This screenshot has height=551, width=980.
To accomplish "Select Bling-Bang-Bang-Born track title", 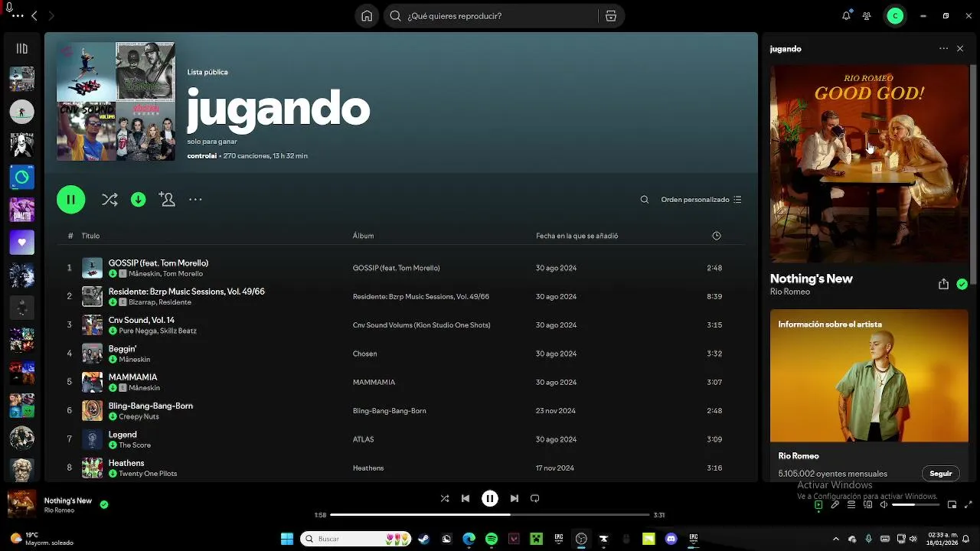I will 150,406.
